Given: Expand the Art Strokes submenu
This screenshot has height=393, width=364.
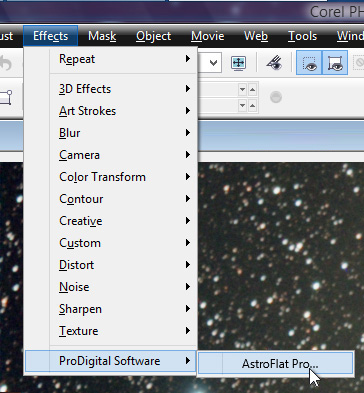Looking at the screenshot, I should (x=111, y=111).
